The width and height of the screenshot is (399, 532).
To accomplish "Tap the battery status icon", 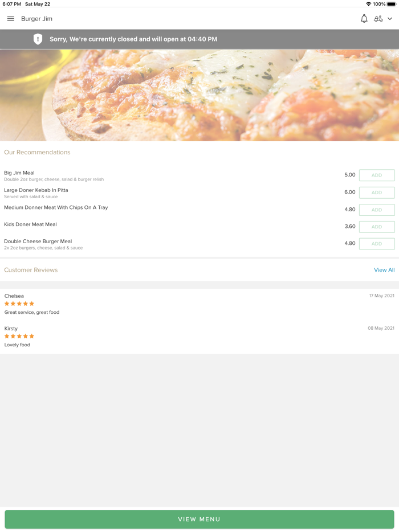I will click(392, 4).
